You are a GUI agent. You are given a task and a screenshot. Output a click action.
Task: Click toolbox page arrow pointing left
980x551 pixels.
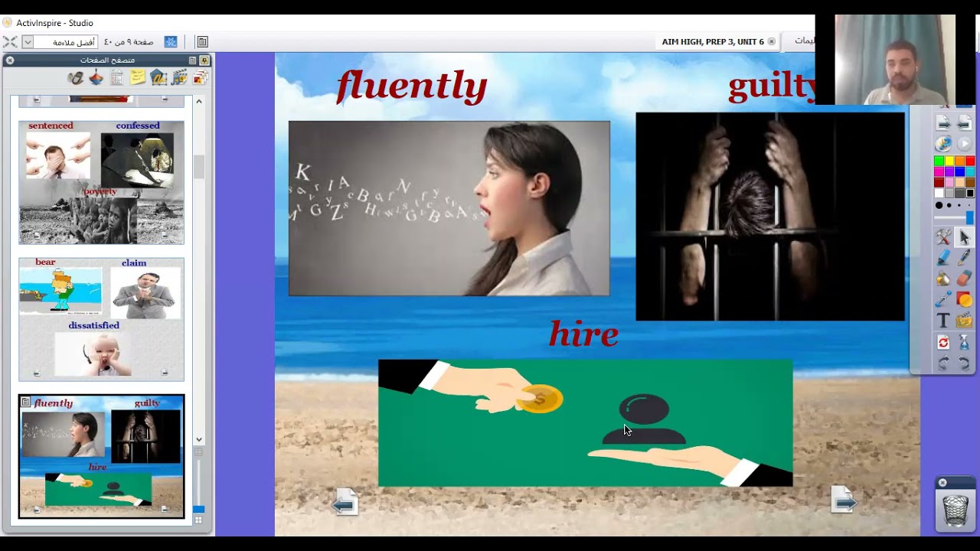[x=964, y=122]
